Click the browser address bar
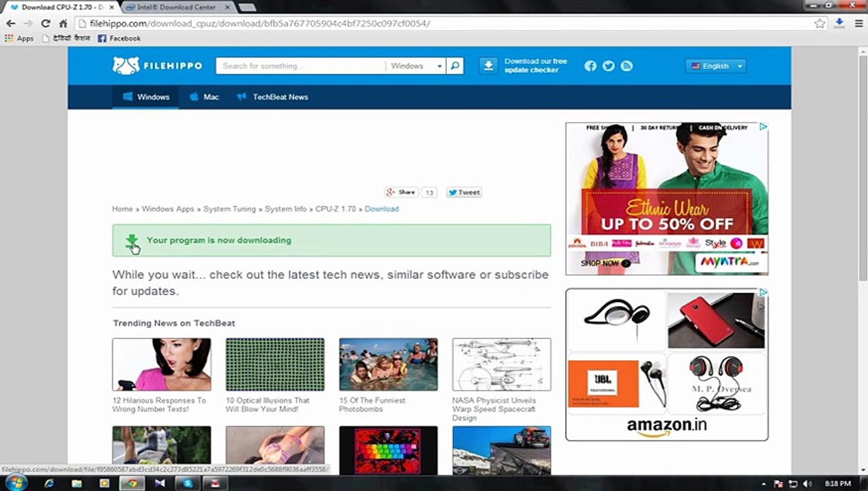868x491 pixels. click(x=444, y=23)
